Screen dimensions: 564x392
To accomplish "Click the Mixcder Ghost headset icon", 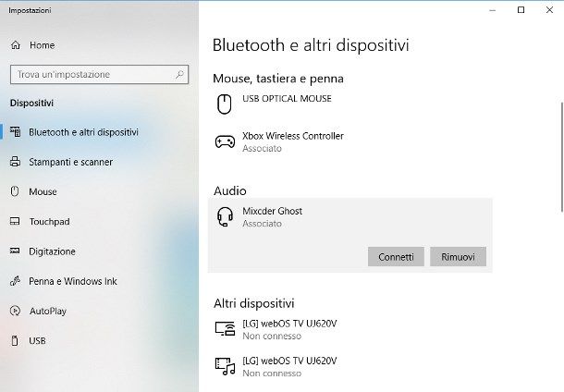I will [225, 217].
